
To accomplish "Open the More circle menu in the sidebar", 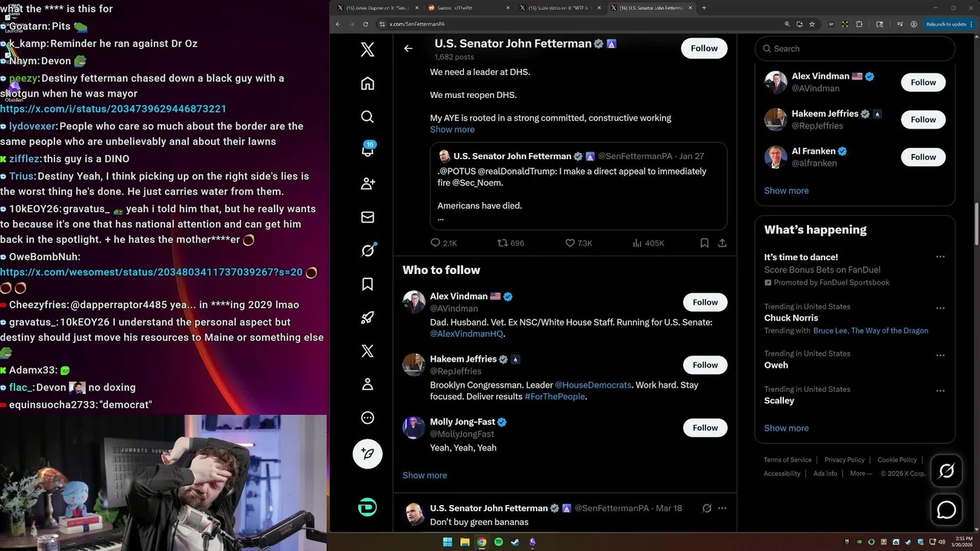I will click(x=367, y=418).
